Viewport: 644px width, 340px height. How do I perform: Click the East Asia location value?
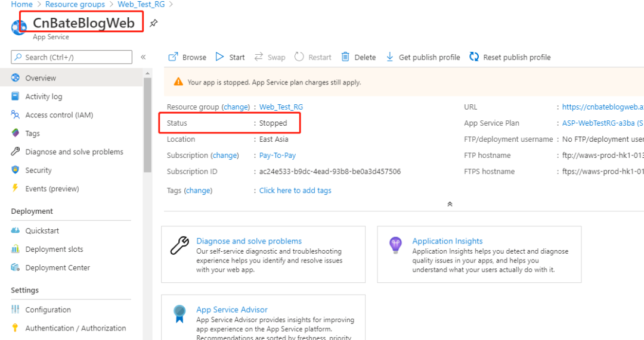[x=274, y=139]
